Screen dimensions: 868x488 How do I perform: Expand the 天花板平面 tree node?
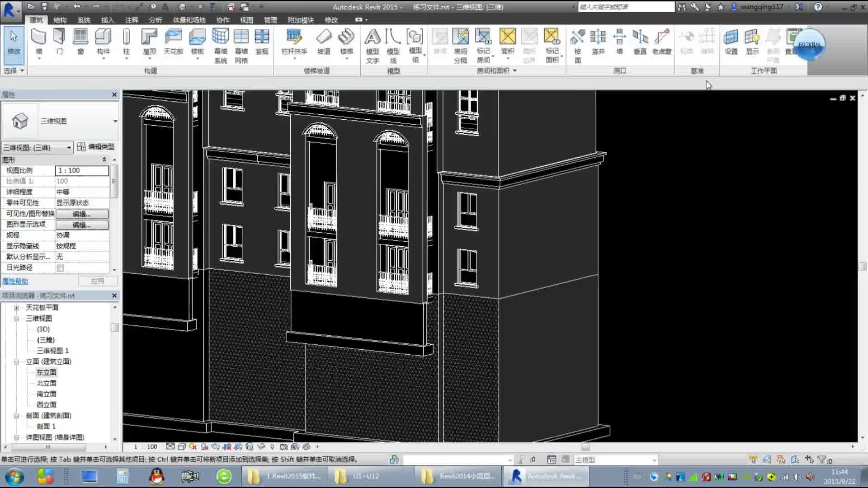point(17,308)
